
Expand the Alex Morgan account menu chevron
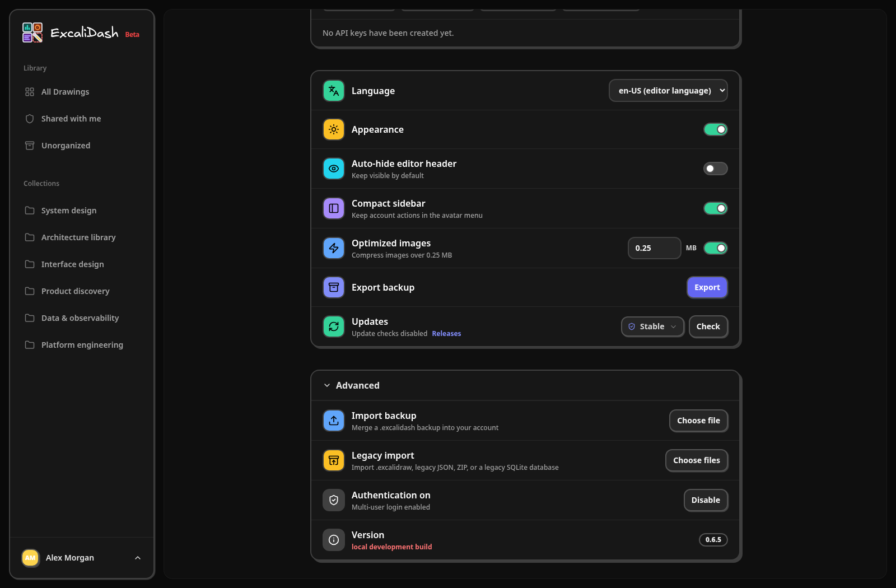click(x=138, y=558)
